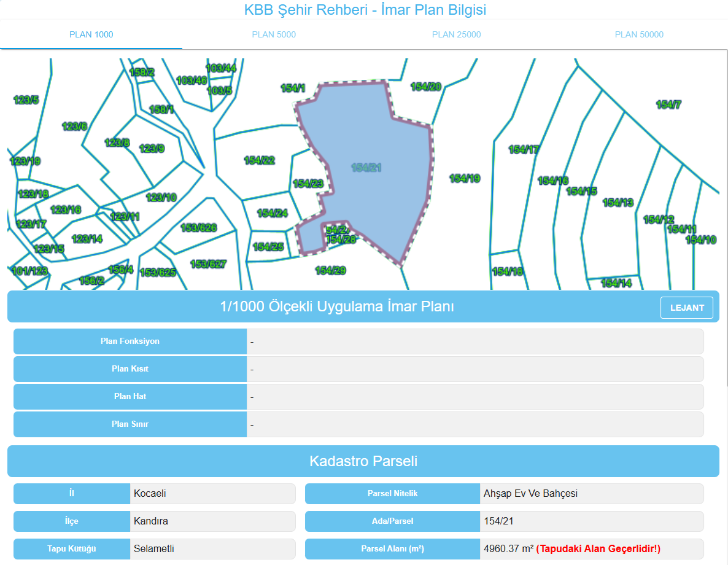Select parcel 154/19 on the map
The height and width of the screenshot is (565, 728).
pyautogui.click(x=465, y=179)
